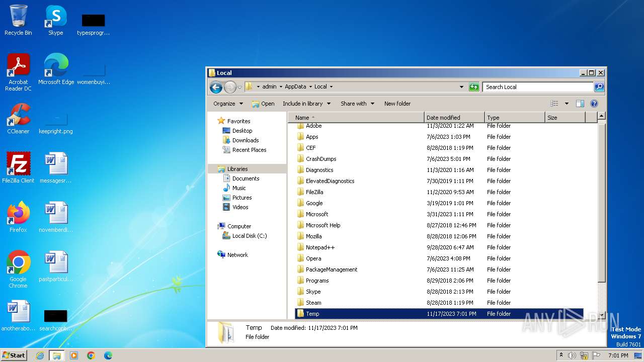Launch Google Chrome from the desktop

[x=18, y=269]
